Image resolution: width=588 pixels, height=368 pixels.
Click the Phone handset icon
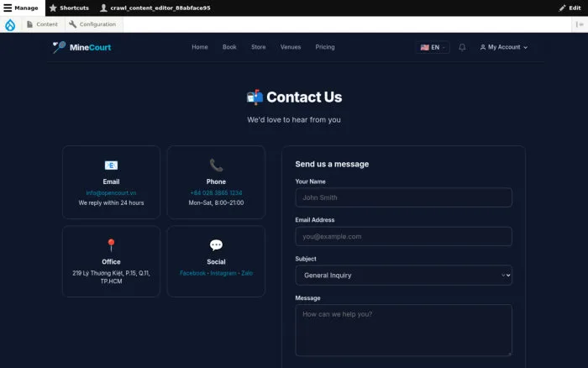tap(216, 165)
